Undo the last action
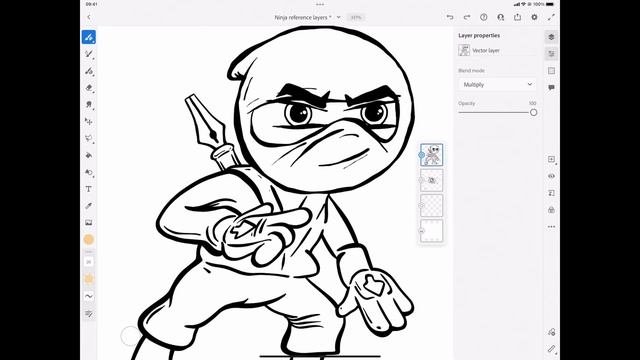Image resolution: width=640 pixels, height=360 pixels. coord(450,17)
